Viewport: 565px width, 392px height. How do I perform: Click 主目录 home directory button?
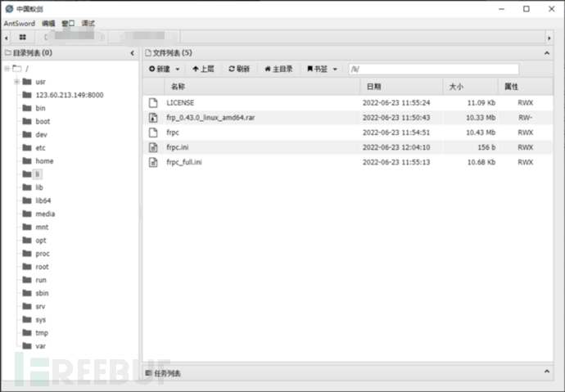[x=278, y=69]
